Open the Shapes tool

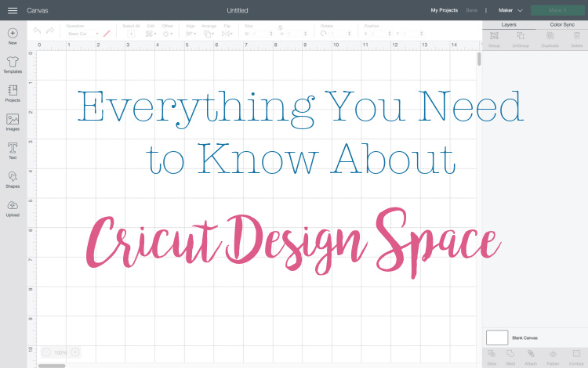pos(13,180)
